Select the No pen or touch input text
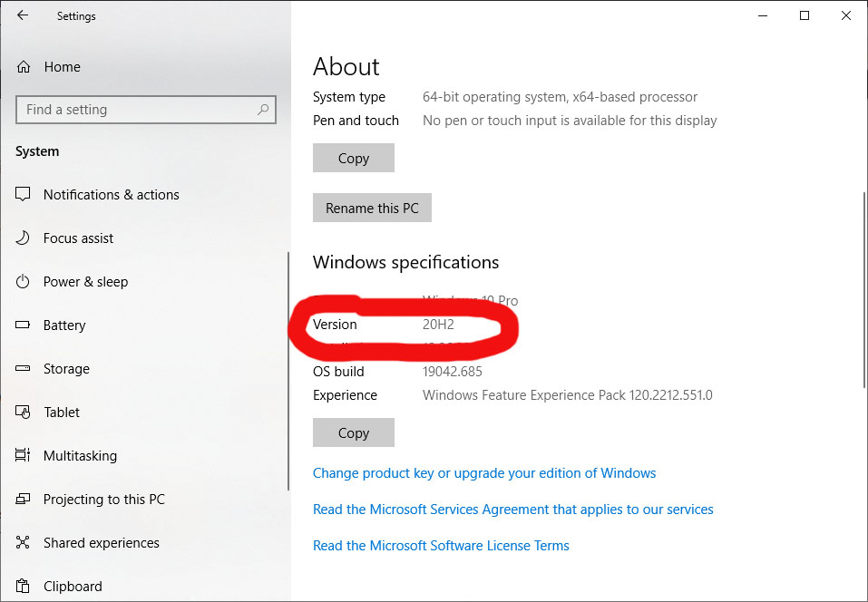Screen dimensions: 868x602 [x=570, y=121]
